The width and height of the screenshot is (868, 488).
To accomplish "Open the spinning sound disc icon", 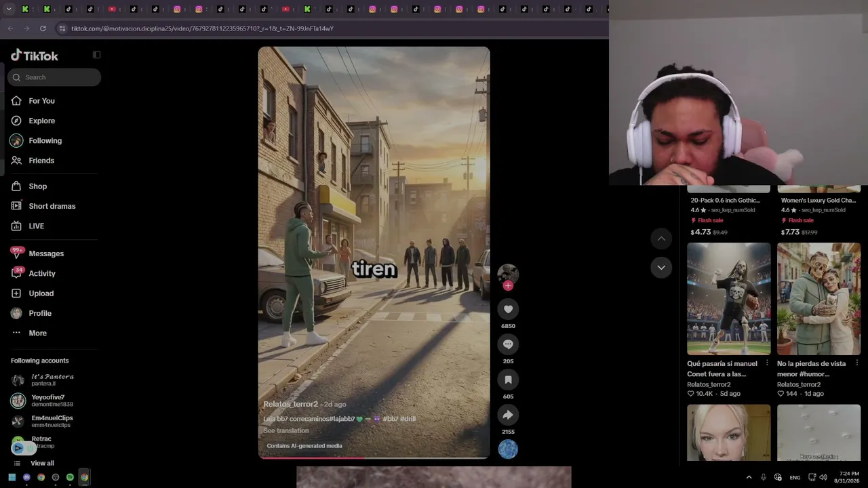I will 508,449.
